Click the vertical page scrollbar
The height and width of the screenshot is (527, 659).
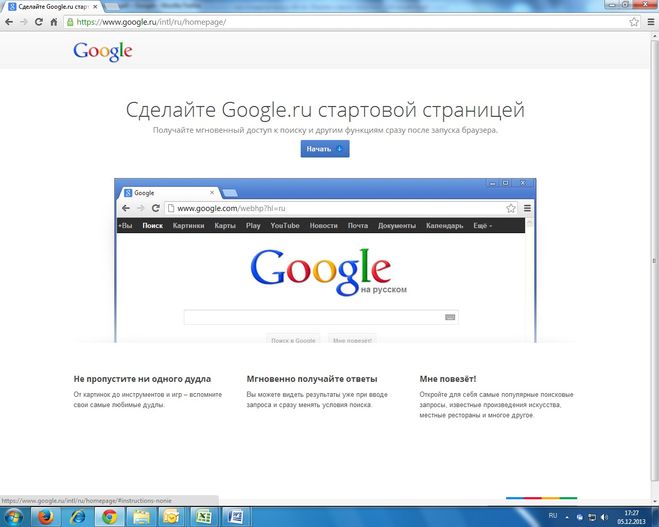654,261
